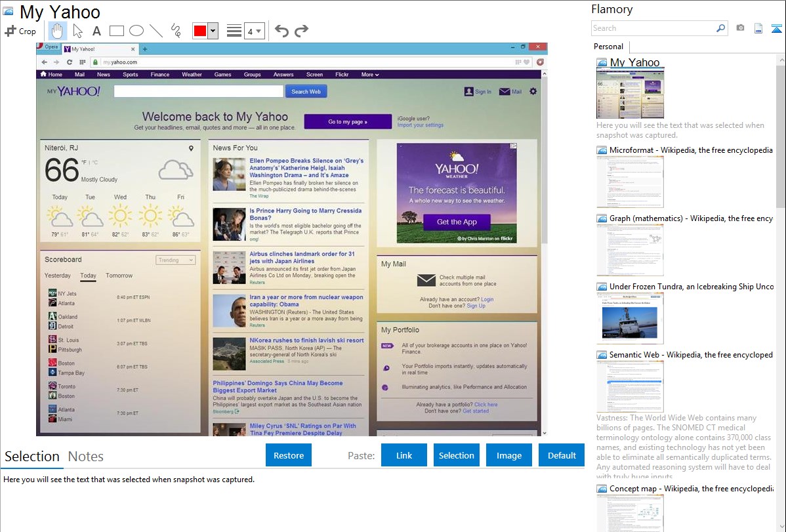This screenshot has height=532, width=786.
Task: Click the Home item in Yahoo navigation
Action: 51,74
